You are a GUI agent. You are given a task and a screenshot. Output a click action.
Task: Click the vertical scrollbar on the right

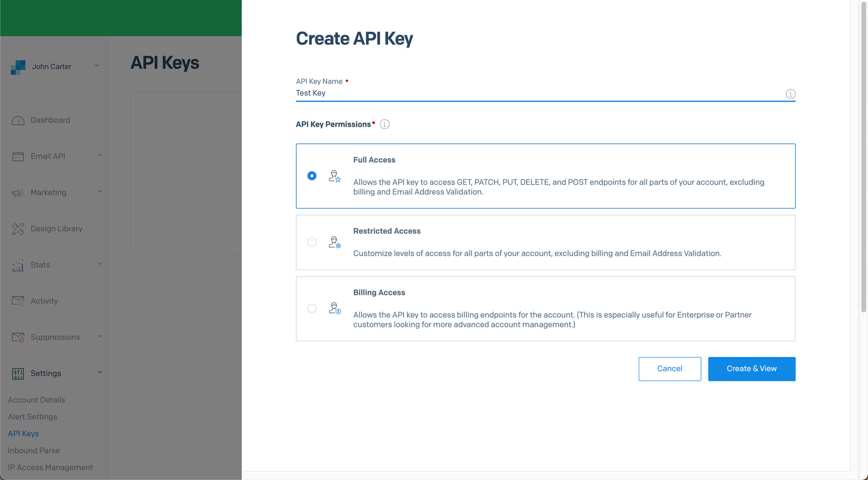(863, 157)
